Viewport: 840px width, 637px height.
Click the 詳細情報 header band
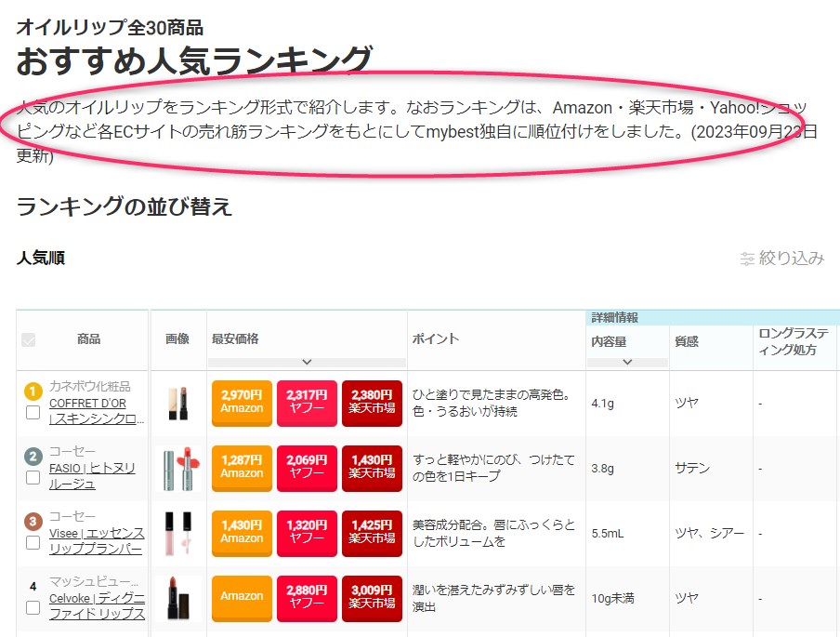(713, 317)
